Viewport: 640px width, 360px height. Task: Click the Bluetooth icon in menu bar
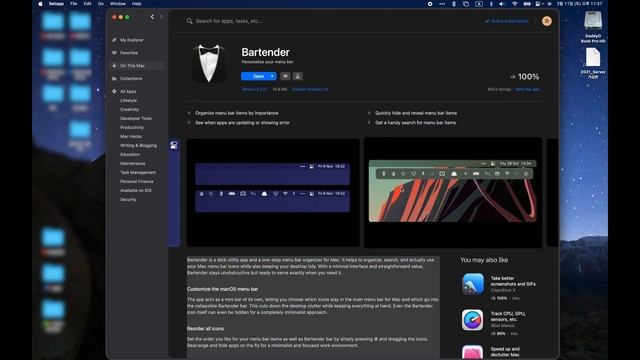click(x=454, y=4)
